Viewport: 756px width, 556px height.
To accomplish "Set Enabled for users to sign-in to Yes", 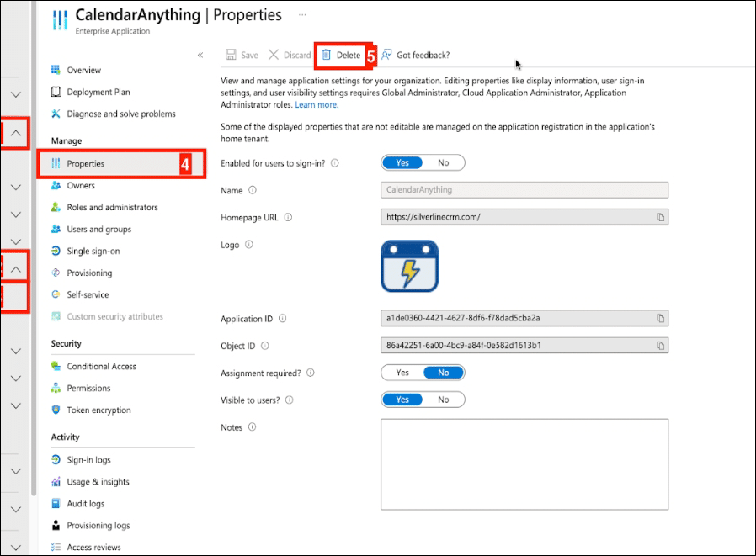I will click(x=402, y=163).
